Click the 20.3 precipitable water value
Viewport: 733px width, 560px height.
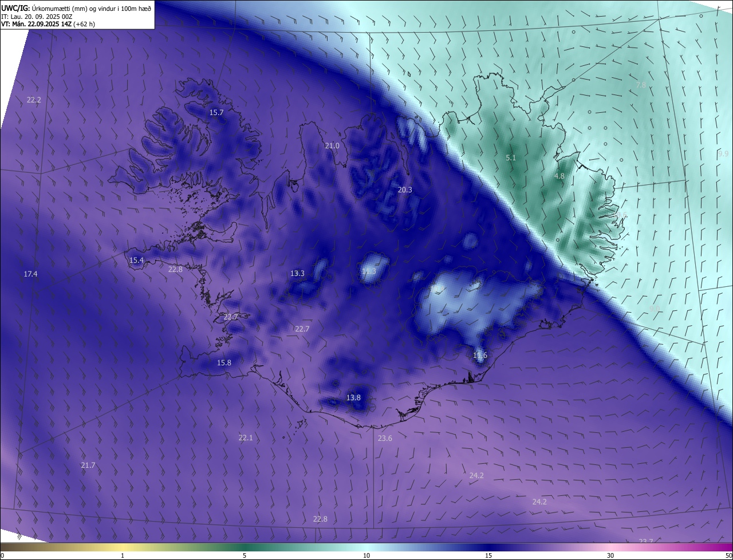(x=405, y=190)
